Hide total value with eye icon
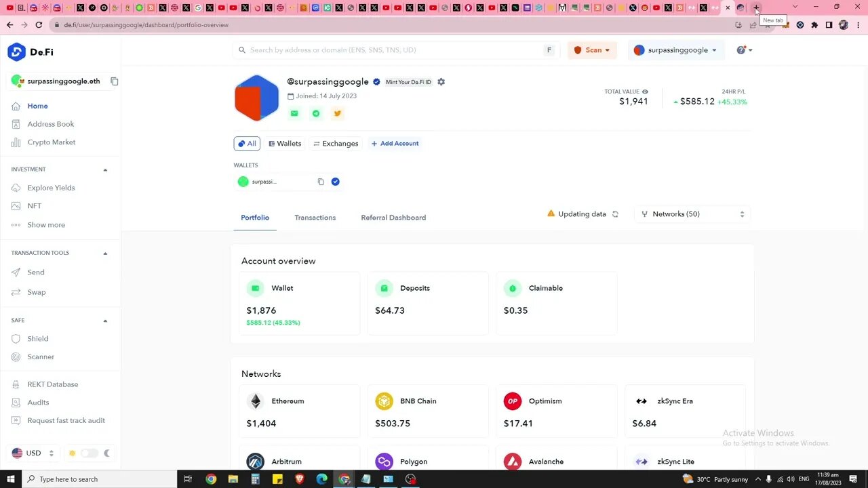Screen dimensions: 868x488 pyautogui.click(x=645, y=91)
